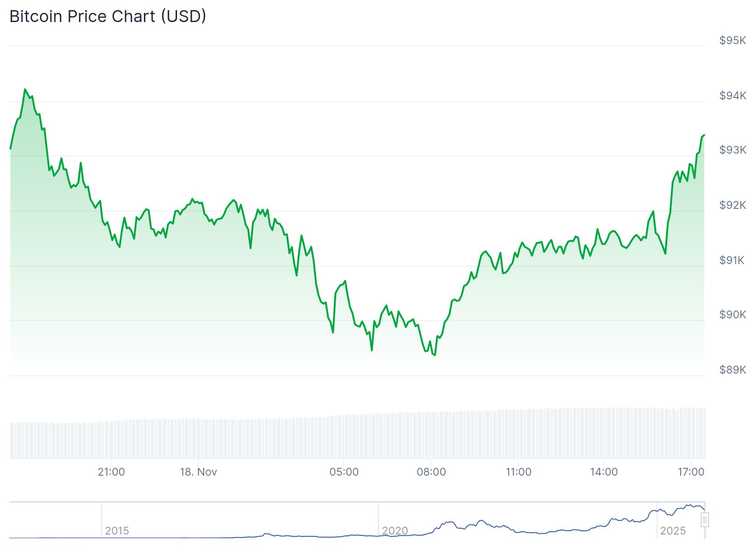756x552 pixels.
Task: Click the $89K price axis label
Action: pyautogui.click(x=733, y=370)
